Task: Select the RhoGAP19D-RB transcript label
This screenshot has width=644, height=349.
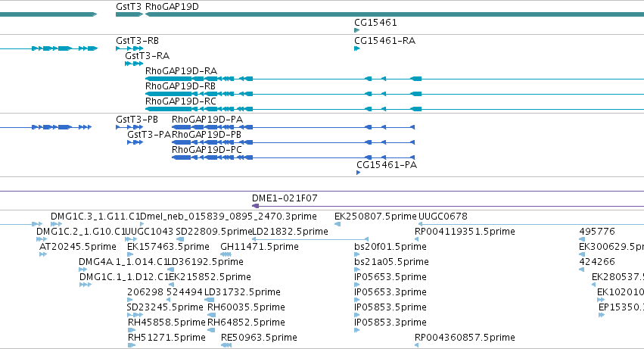Action: pos(180,86)
